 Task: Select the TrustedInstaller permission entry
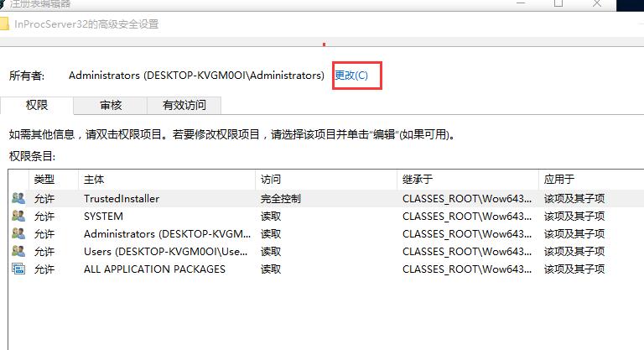click(326, 199)
